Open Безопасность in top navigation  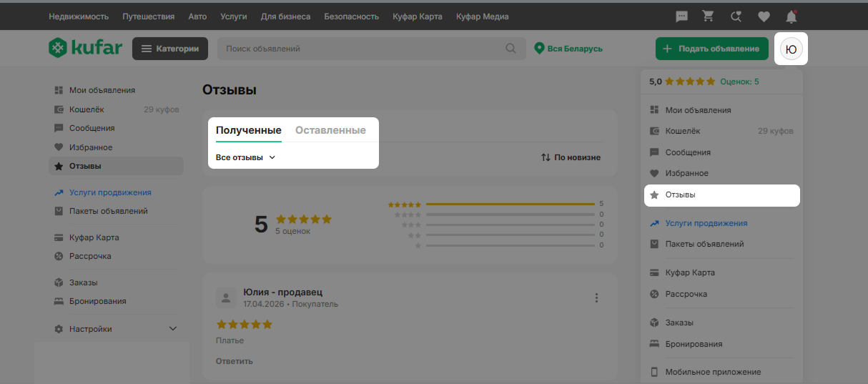coord(351,16)
